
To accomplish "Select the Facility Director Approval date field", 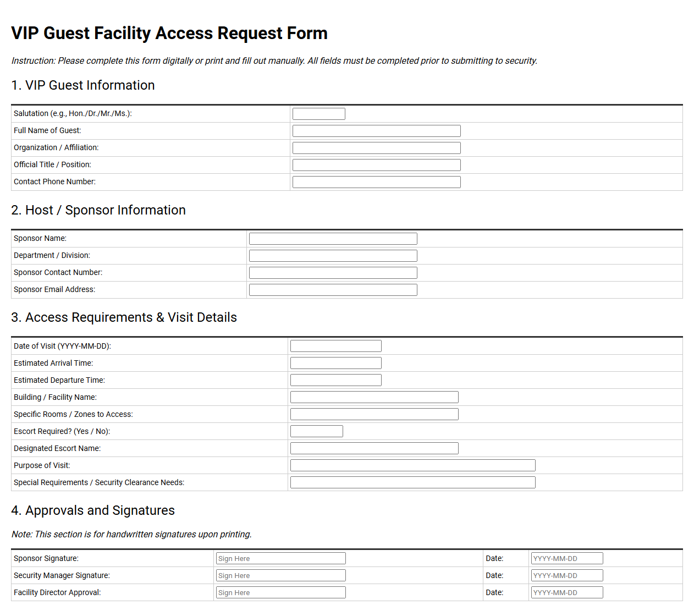I will 567,592.
